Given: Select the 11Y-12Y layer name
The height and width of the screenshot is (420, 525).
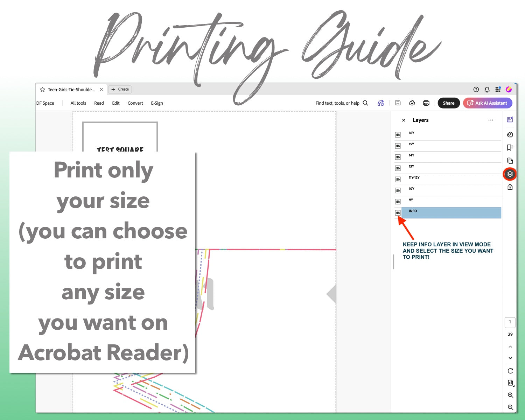Looking at the screenshot, I should [414, 178].
